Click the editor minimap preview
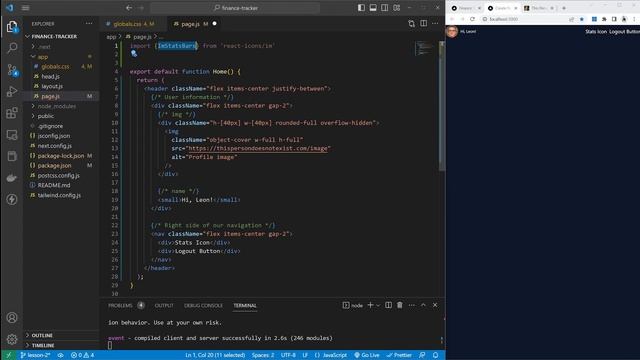The height and width of the screenshot is (360, 640). 424,49
